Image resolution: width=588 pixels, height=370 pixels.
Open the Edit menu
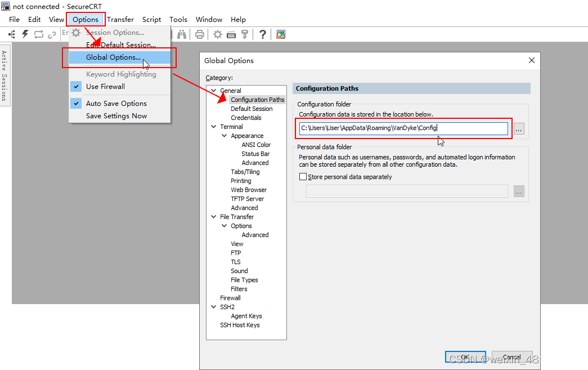pos(34,20)
